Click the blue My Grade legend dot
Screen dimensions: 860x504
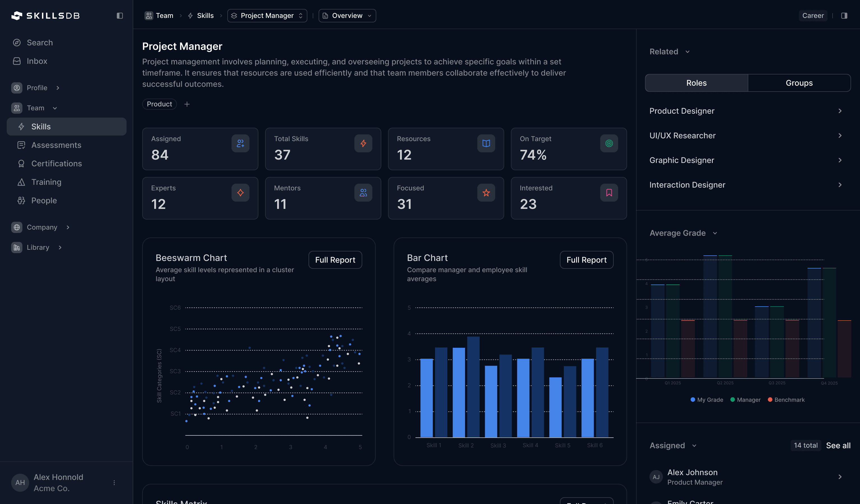click(x=693, y=400)
